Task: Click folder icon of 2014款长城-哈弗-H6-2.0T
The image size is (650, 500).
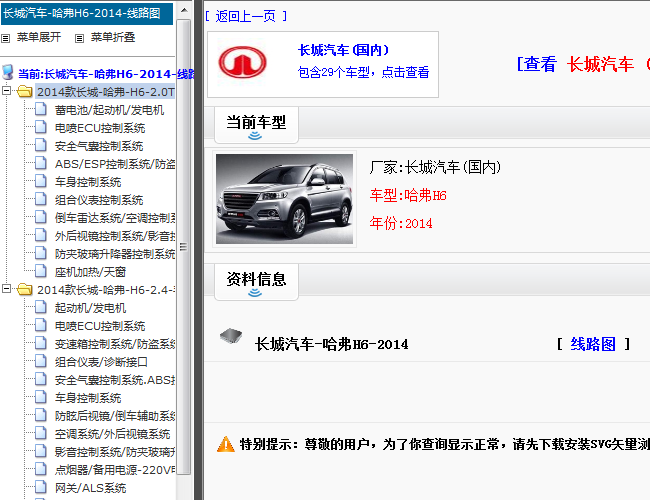Action: click(25, 91)
